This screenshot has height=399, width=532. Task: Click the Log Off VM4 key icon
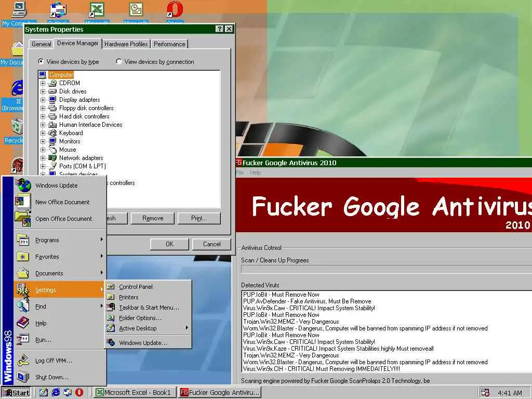[x=23, y=361]
